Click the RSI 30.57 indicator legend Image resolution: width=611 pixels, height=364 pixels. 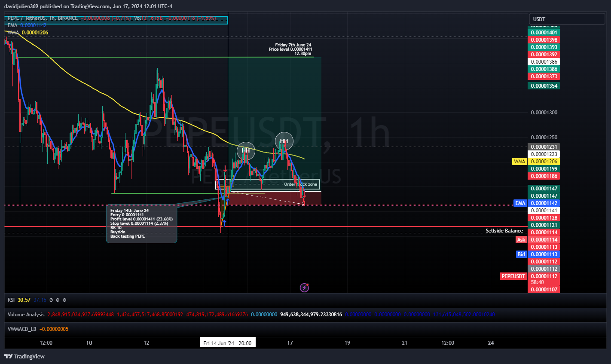19,300
